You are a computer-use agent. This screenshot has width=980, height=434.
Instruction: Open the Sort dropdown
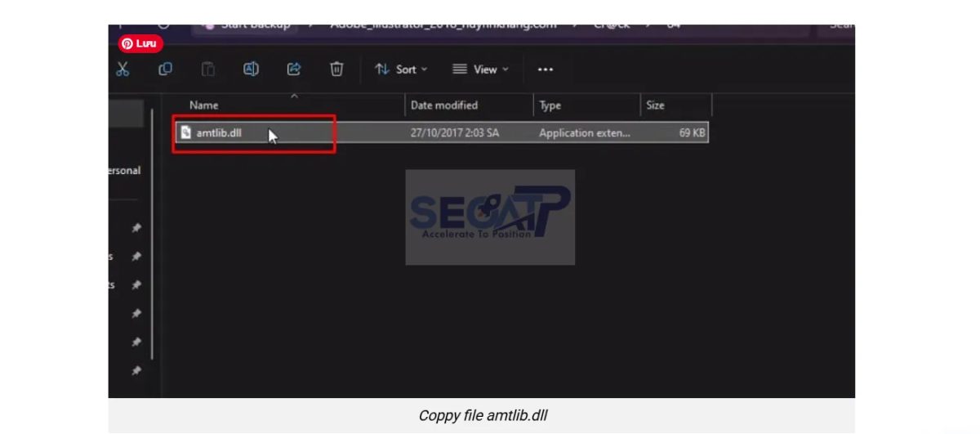coord(401,69)
